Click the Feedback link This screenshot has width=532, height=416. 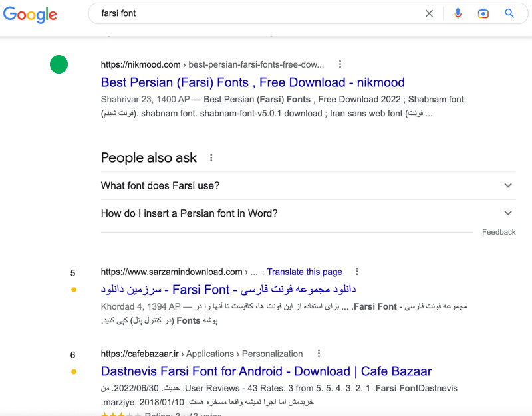[499, 232]
